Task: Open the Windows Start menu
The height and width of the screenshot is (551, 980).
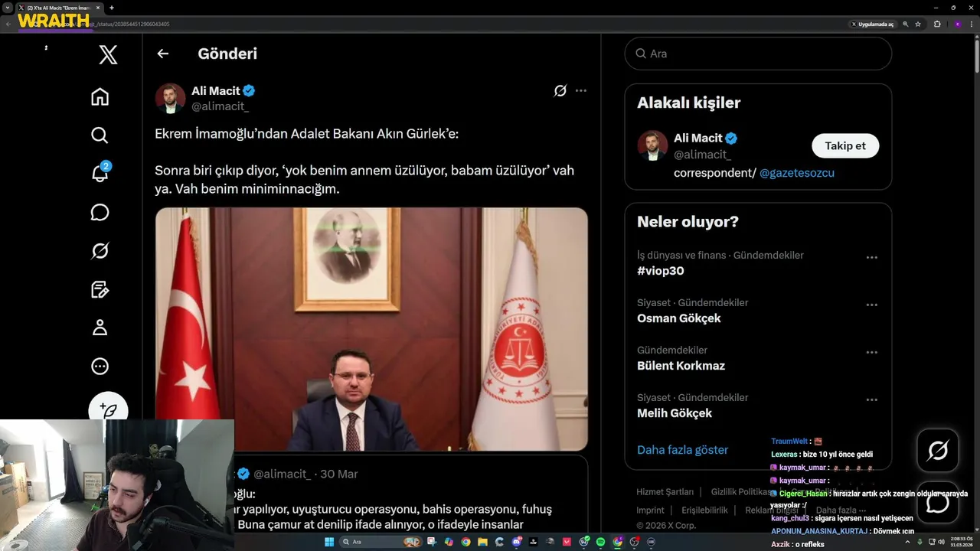Action: click(329, 542)
